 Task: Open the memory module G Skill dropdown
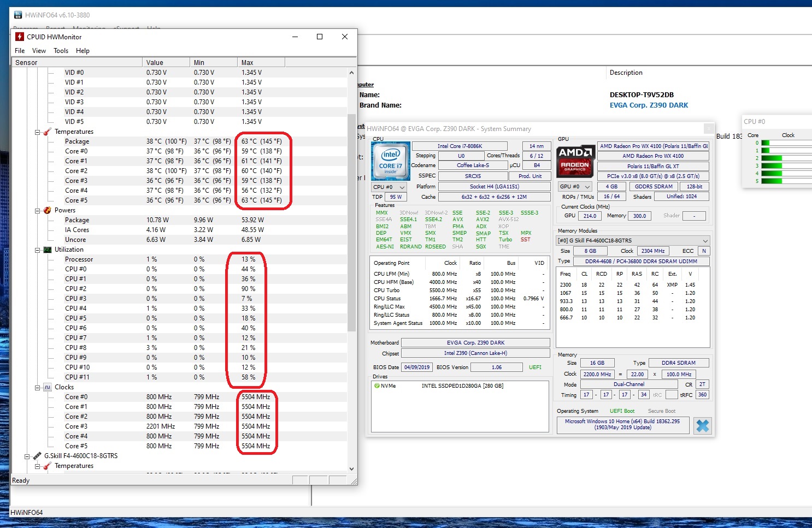[633, 240]
